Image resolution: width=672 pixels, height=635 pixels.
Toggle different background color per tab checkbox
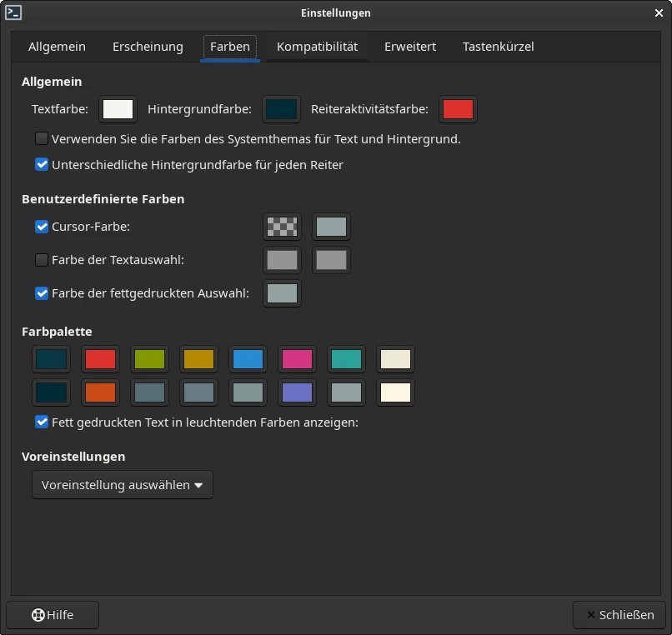tap(42, 165)
